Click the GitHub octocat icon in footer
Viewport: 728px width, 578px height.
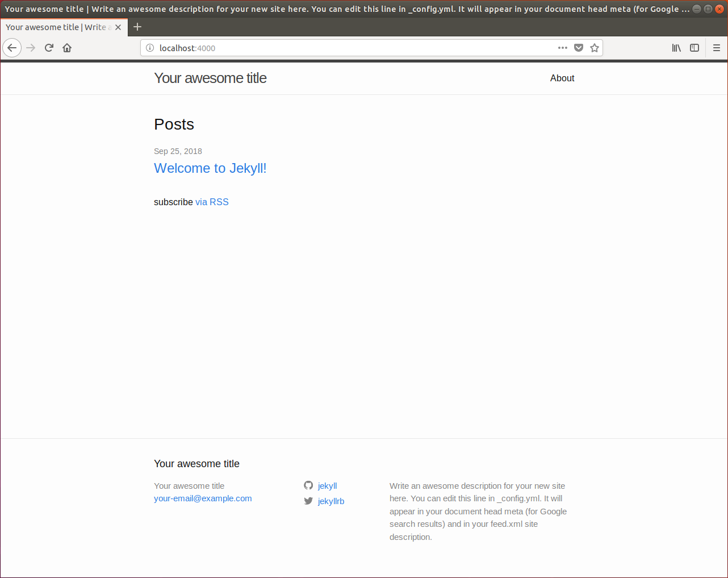[x=308, y=485]
